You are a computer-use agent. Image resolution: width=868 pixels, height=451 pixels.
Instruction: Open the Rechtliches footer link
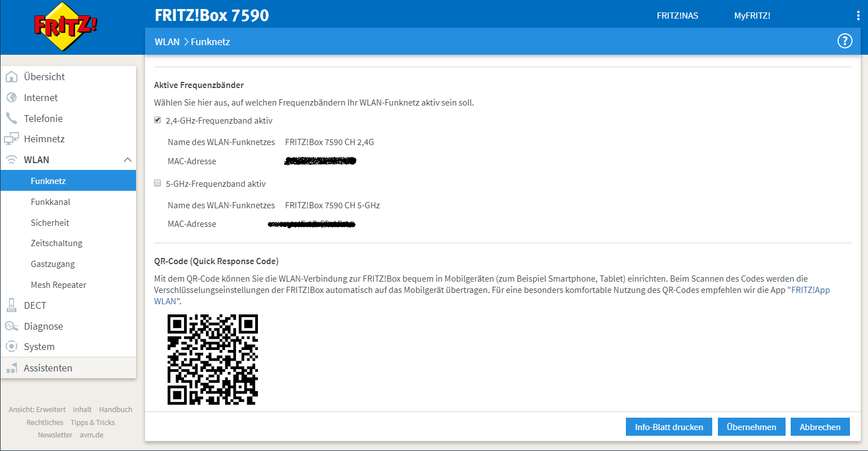pos(45,422)
